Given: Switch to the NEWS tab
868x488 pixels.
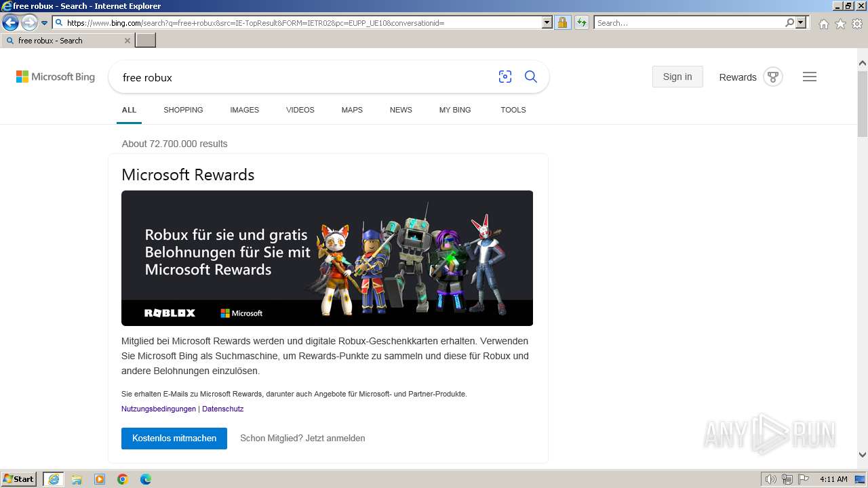Looking at the screenshot, I should pos(401,110).
